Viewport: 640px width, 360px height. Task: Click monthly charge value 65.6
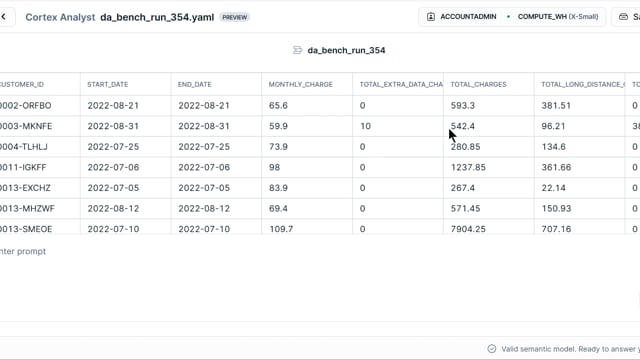[278, 106]
